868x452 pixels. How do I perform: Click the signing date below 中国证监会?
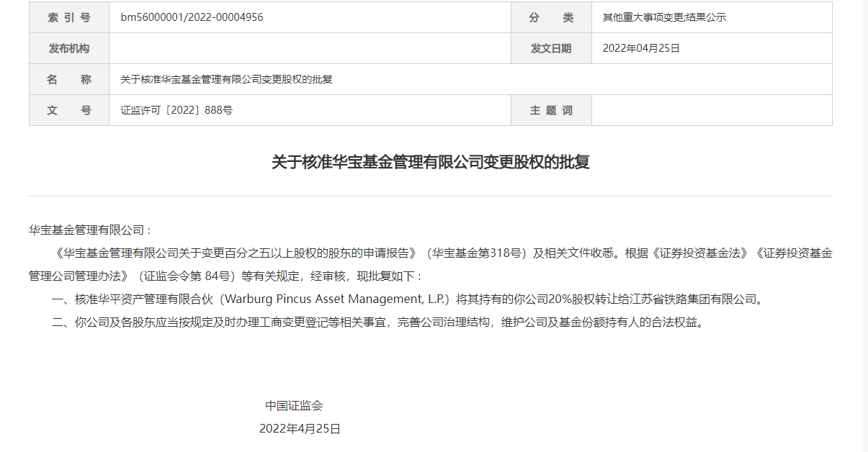300,428
